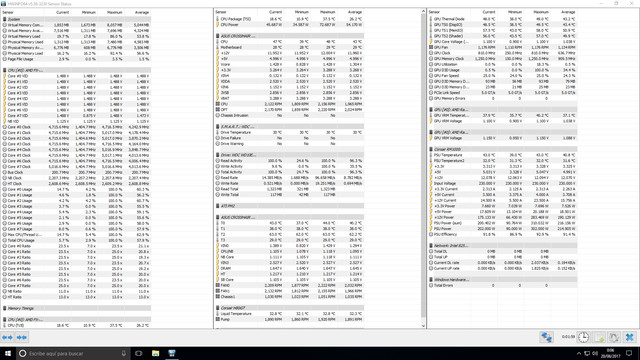
Task: Select the NB VID row
Action: pyautogui.click(x=76, y=121)
